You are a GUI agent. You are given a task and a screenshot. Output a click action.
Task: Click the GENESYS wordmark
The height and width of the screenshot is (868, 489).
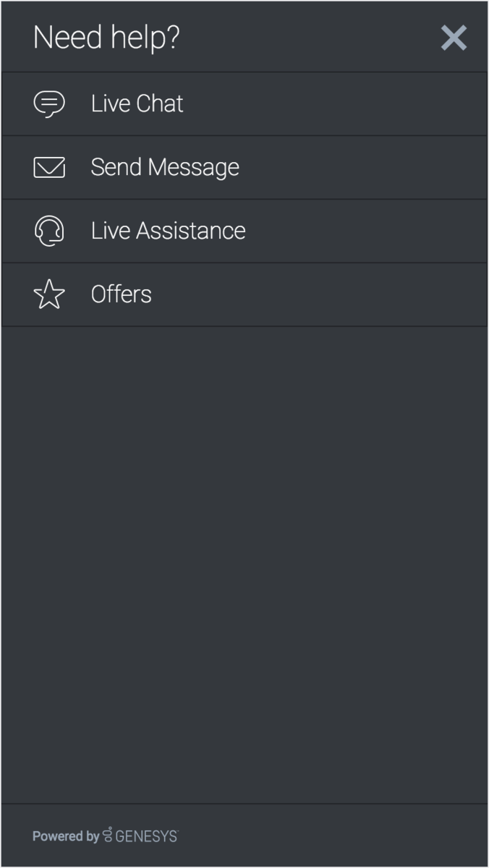147,836
